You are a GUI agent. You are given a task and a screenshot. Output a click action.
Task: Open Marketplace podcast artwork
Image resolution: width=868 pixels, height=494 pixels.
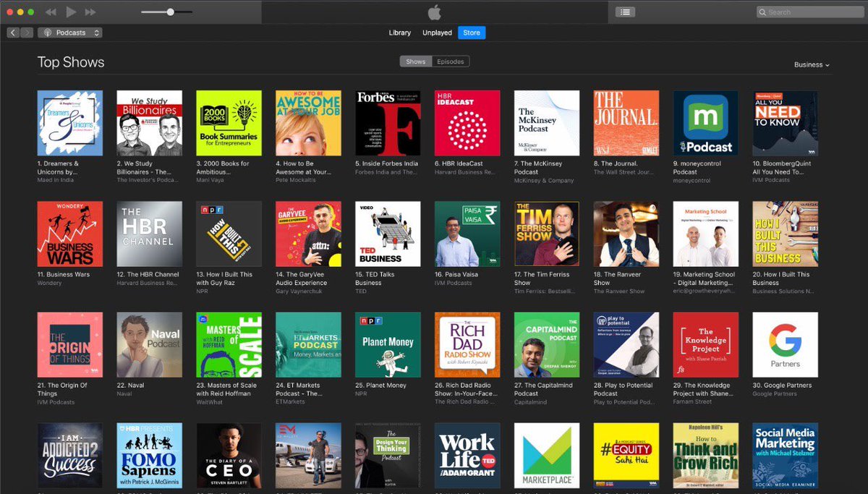[x=547, y=456]
